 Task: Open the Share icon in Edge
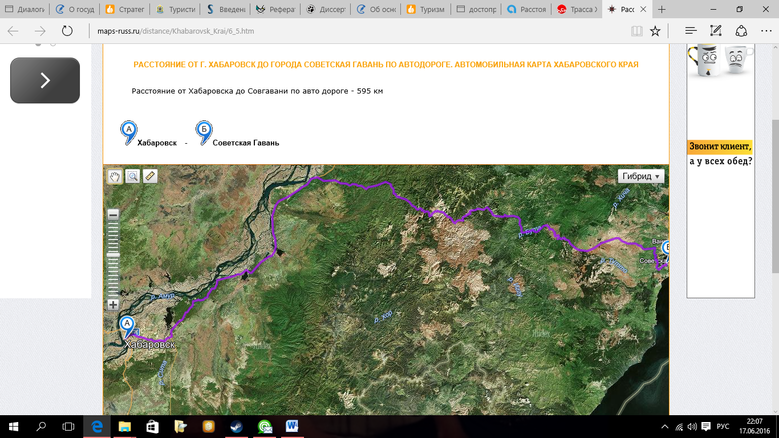pyautogui.click(x=741, y=31)
